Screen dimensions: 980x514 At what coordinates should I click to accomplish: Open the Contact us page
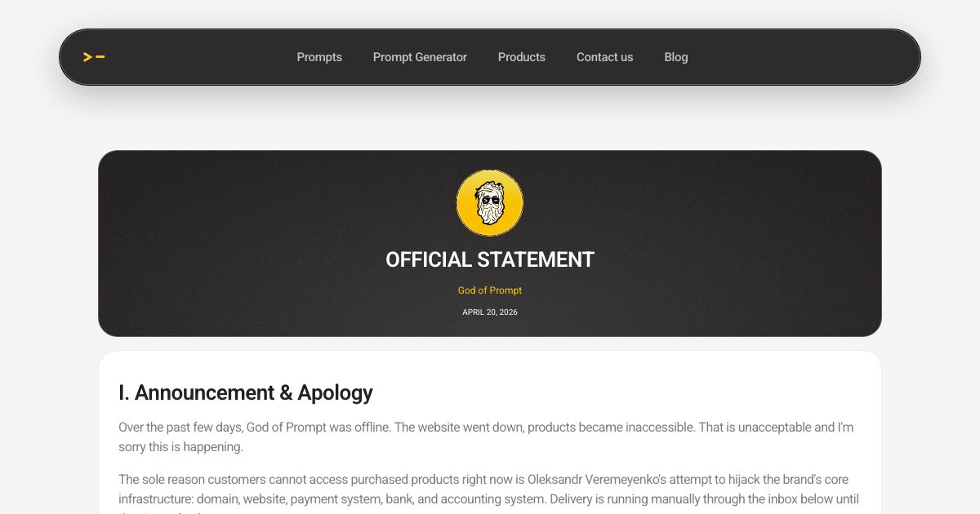605,57
